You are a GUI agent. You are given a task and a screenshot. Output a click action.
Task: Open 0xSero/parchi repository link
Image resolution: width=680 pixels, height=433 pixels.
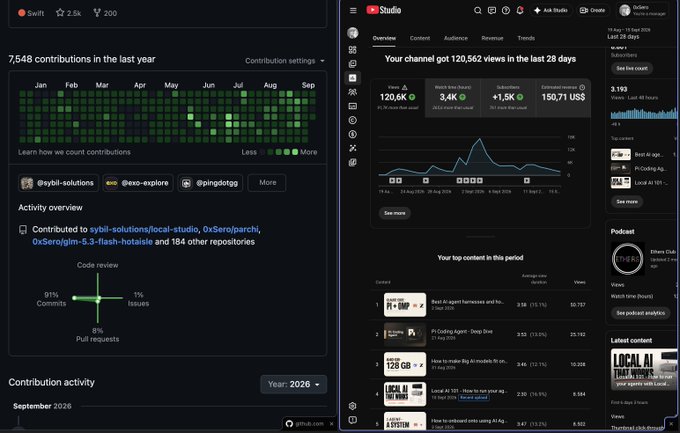coord(230,229)
